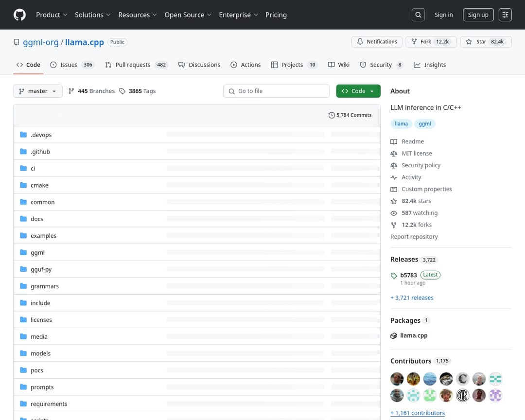Click the llama.cpp package cube icon
Viewport: 525px width, 420px height.
[x=394, y=335]
